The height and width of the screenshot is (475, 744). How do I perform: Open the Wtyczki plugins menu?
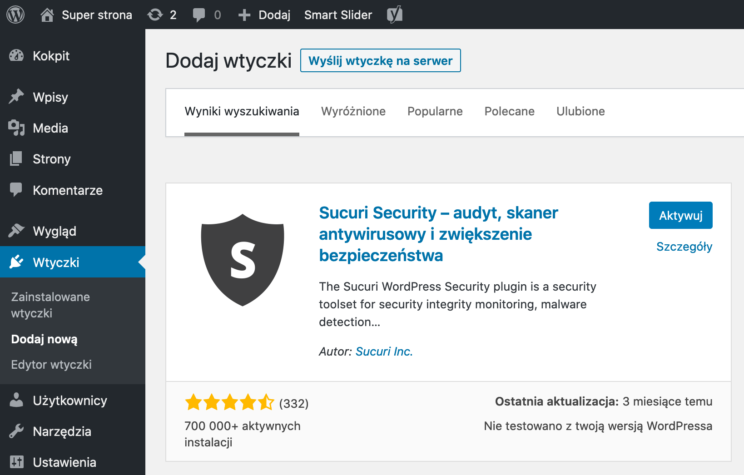click(56, 262)
